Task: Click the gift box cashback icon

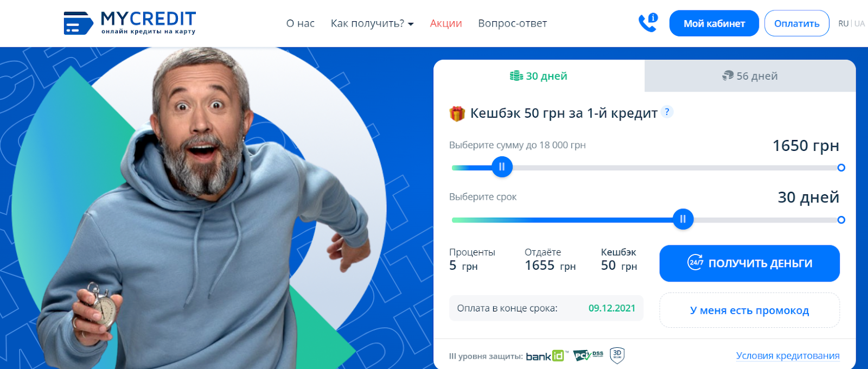Action: click(x=457, y=113)
